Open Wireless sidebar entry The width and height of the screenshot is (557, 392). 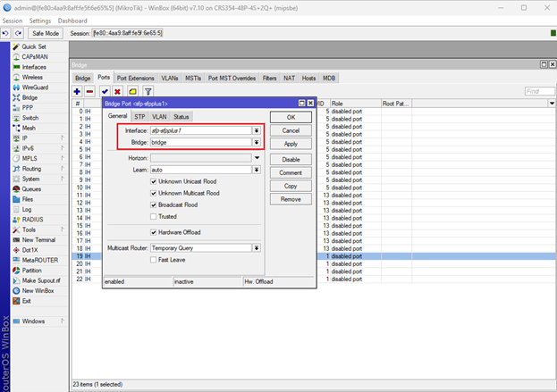[32, 78]
